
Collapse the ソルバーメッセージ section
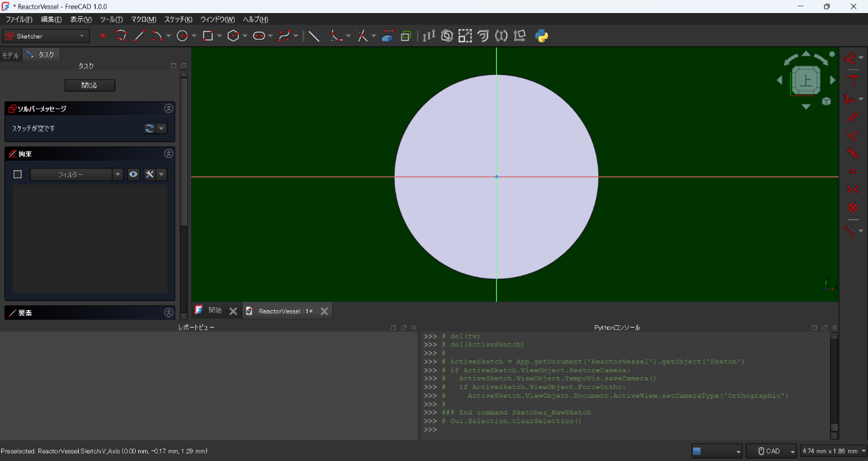pos(168,109)
